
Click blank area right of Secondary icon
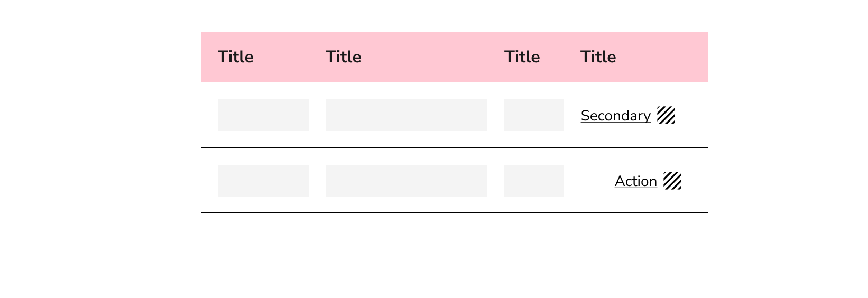[691, 115]
